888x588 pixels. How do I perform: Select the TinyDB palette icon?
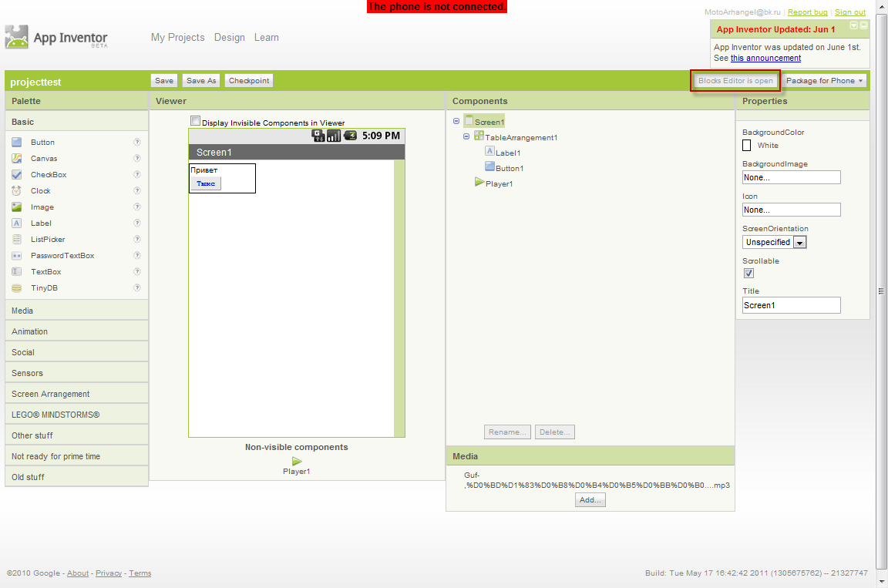pyautogui.click(x=17, y=288)
